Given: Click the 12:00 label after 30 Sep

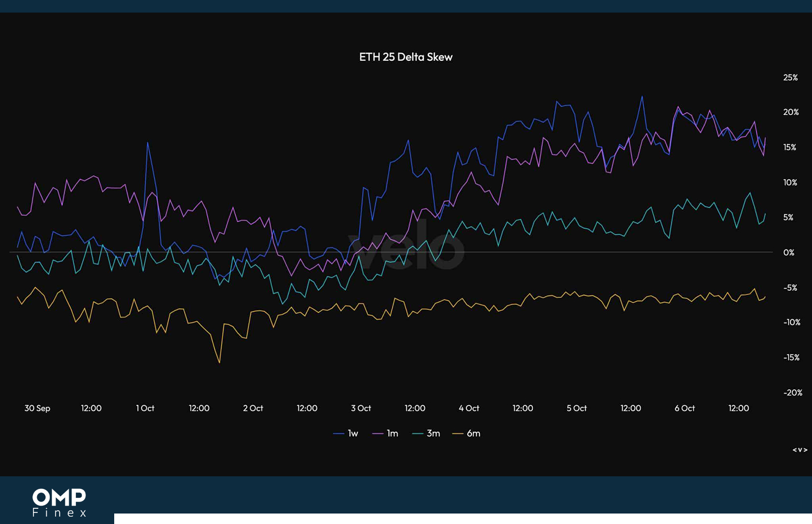Looking at the screenshot, I should click(91, 408).
